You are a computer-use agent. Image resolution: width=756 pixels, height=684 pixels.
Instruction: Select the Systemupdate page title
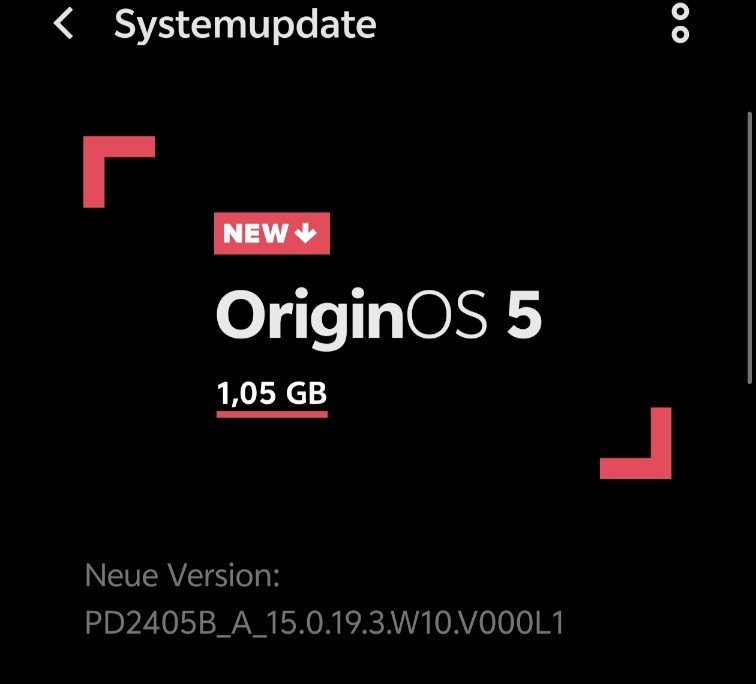click(x=245, y=25)
